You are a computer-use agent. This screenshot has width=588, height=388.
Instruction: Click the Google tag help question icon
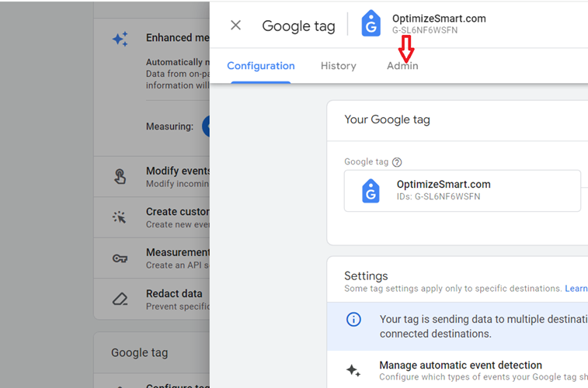(397, 162)
